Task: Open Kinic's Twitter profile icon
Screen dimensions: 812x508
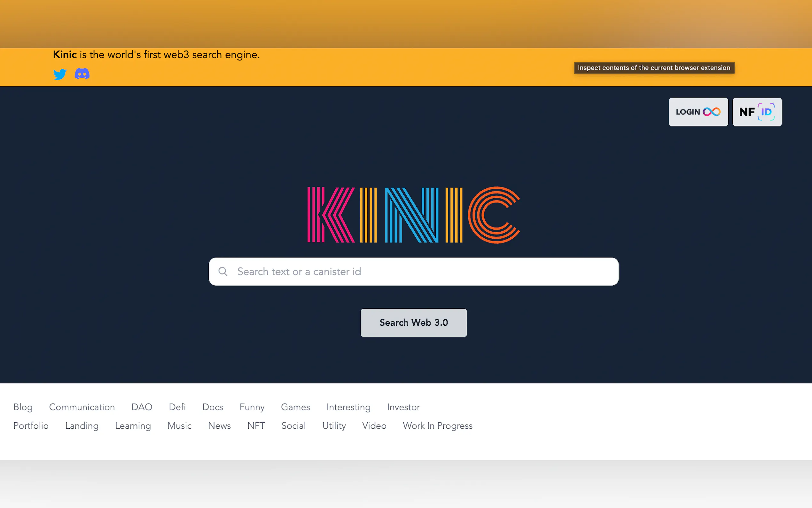Action: pyautogui.click(x=60, y=74)
